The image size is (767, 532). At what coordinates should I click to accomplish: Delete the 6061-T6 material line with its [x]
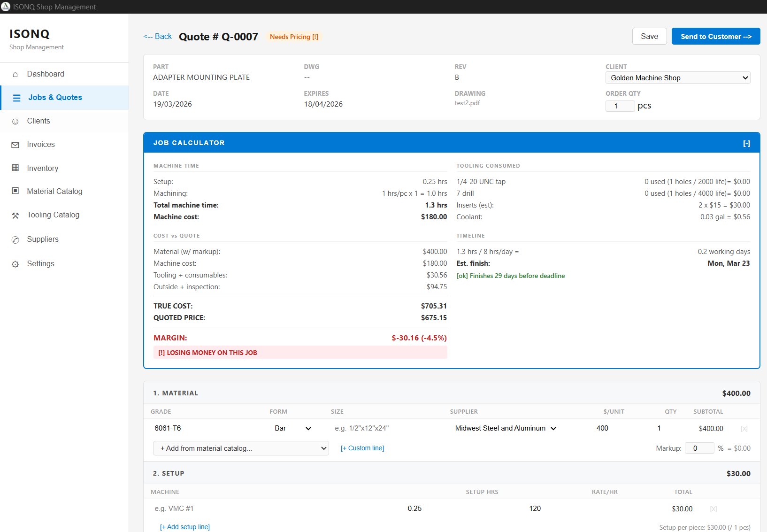coord(744,428)
